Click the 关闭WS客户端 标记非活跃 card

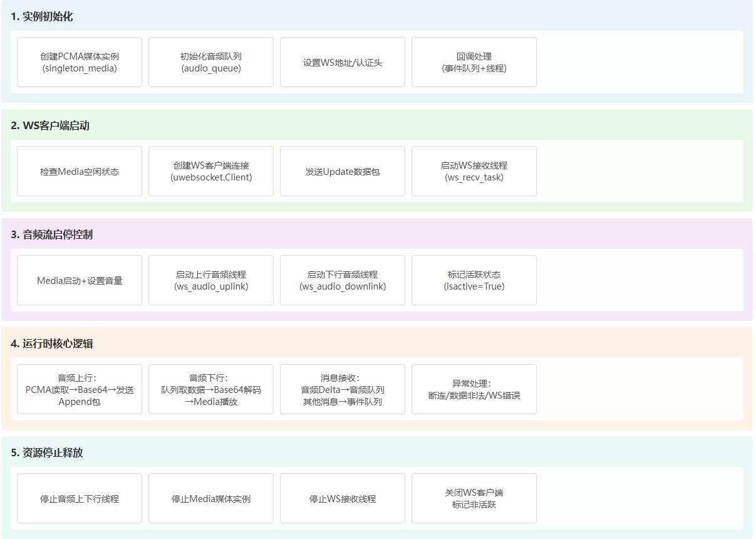coord(474,498)
